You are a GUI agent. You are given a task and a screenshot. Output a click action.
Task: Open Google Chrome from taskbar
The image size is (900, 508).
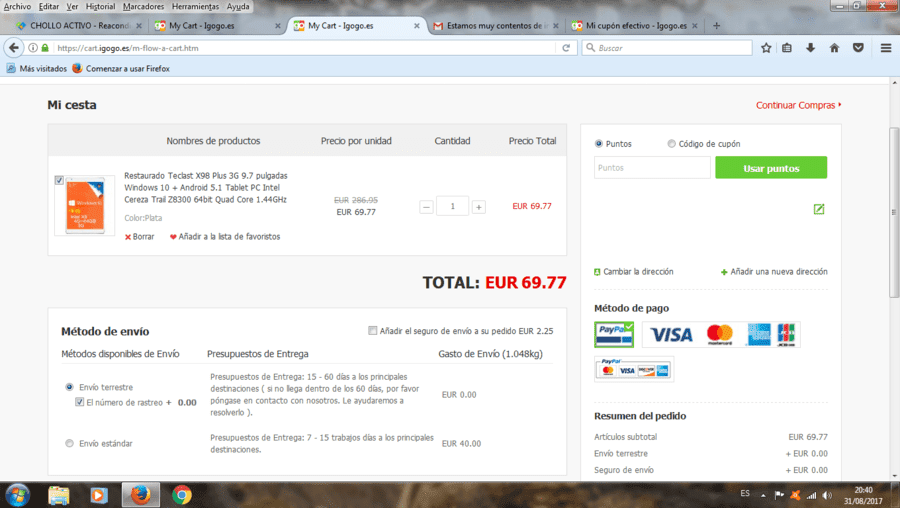click(182, 495)
